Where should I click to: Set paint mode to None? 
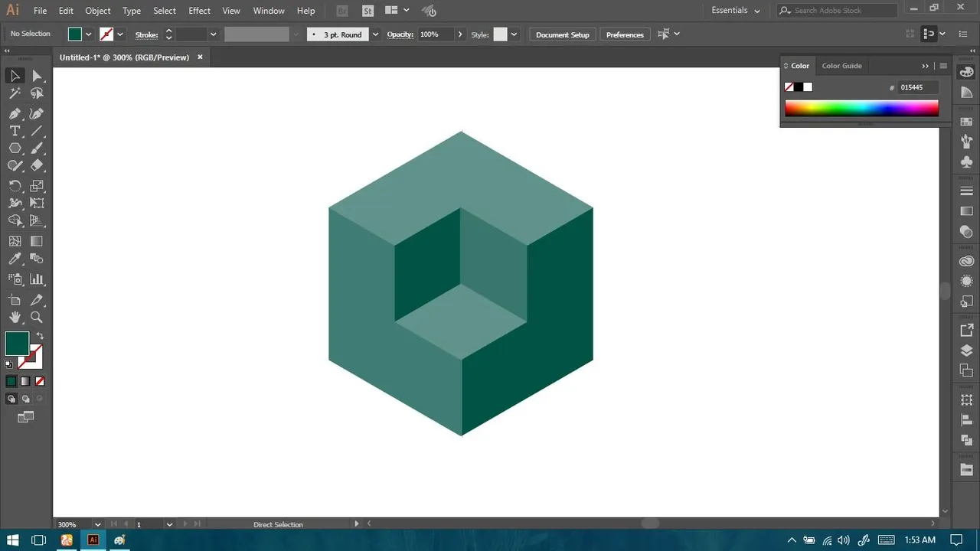(40, 381)
